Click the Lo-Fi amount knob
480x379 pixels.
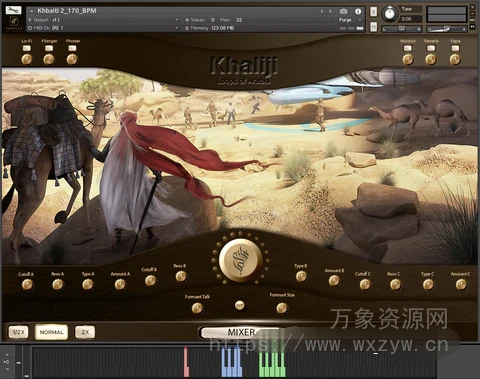(x=27, y=59)
